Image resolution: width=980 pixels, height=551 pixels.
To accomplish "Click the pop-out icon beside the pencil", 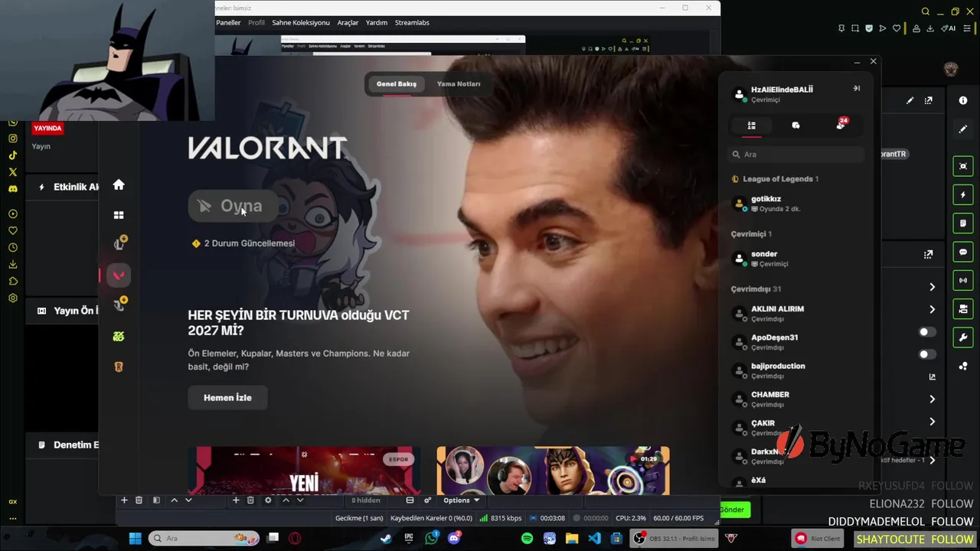I will point(929,100).
